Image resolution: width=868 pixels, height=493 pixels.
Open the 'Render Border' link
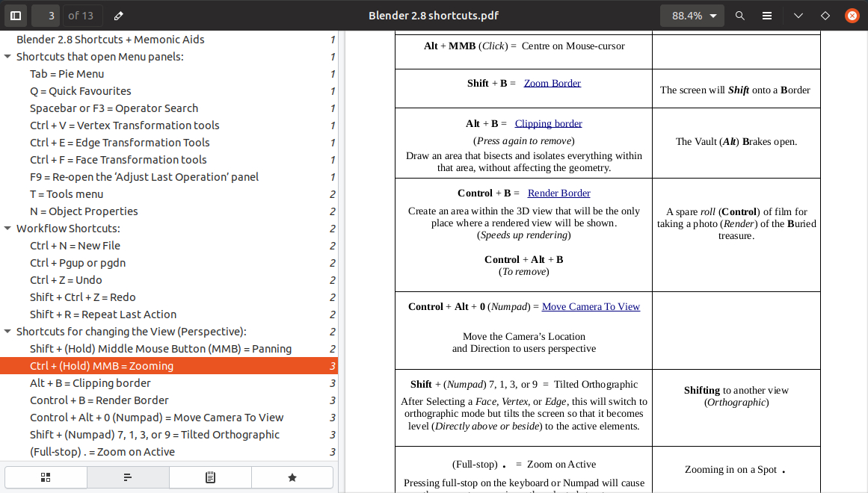[x=558, y=193]
